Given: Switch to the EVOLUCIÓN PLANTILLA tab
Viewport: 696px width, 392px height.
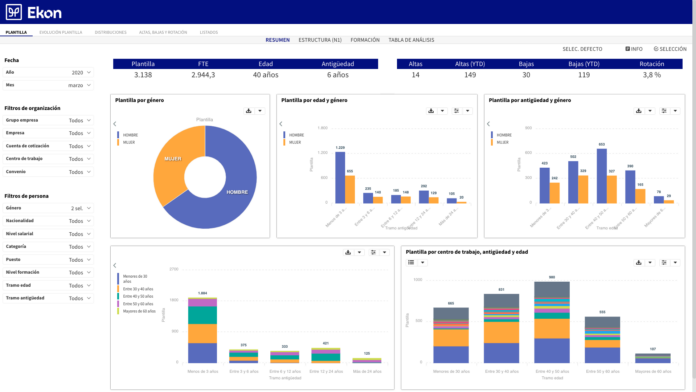Looking at the screenshot, I should [x=61, y=32].
